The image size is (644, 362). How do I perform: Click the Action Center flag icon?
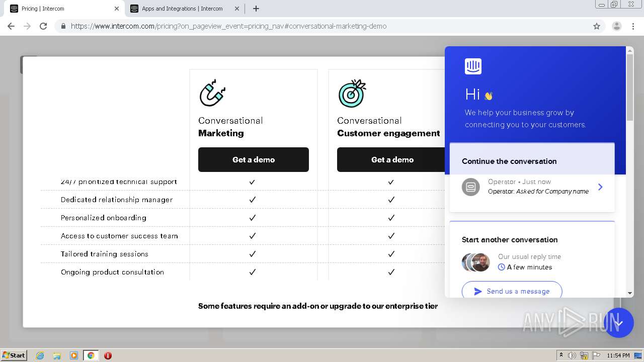(596, 355)
